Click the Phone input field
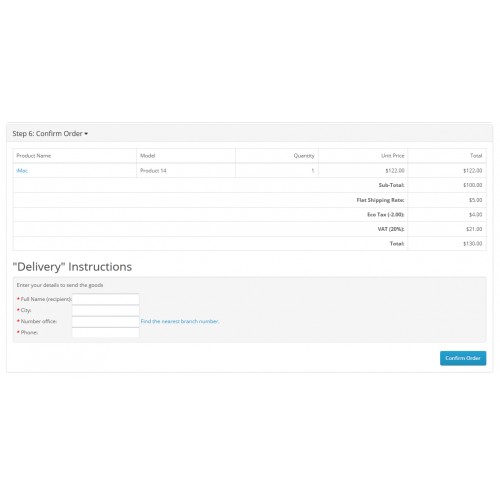Viewport: 500px width, 500px height. point(105,332)
